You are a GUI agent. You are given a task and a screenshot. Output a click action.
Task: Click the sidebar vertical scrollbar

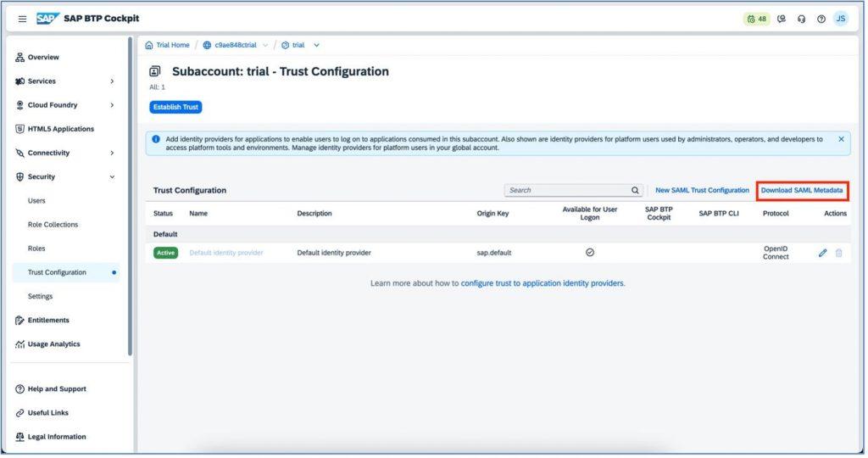click(x=131, y=197)
